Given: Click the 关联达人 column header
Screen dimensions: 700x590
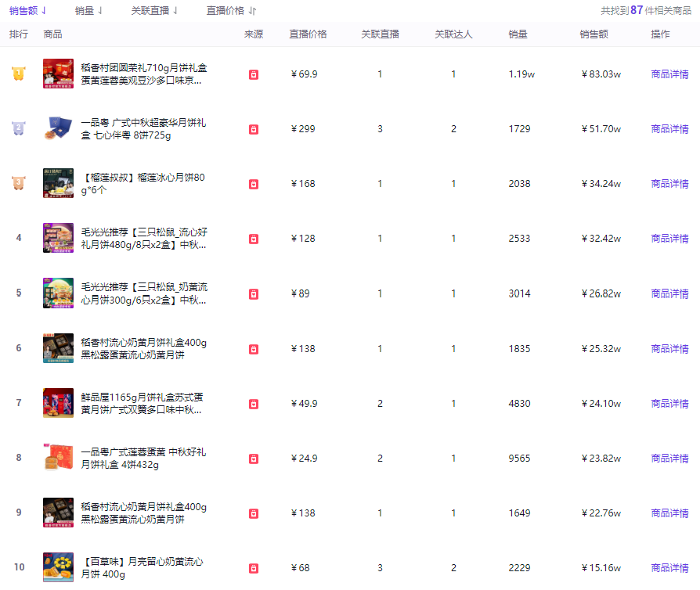Looking at the screenshot, I should [x=453, y=34].
